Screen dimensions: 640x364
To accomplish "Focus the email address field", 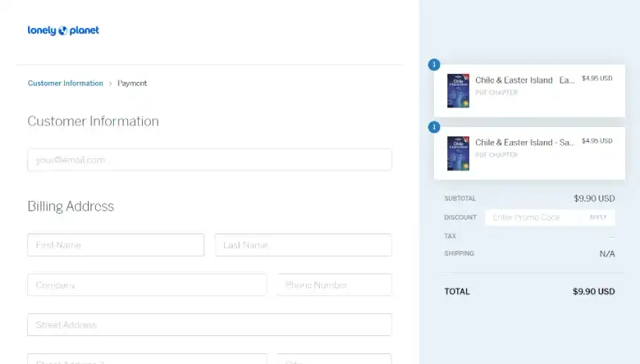I will click(x=209, y=160).
